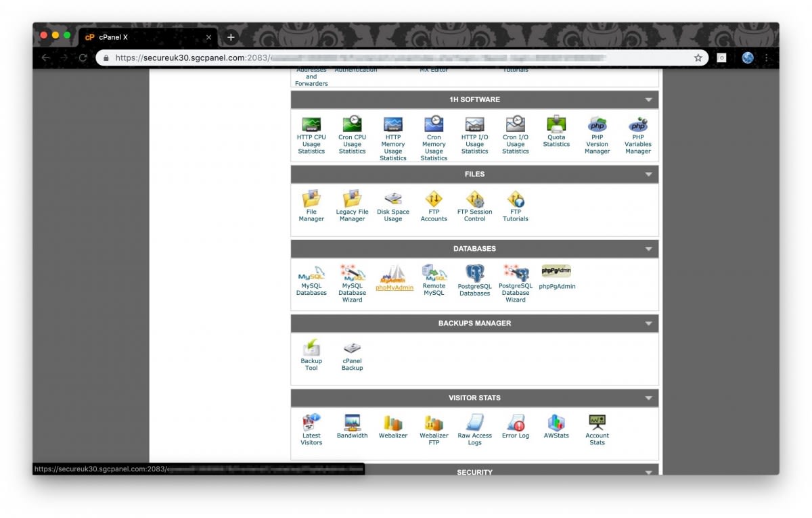Open cPanel Backup icon
Screen dimensions: 812x518
click(x=352, y=348)
